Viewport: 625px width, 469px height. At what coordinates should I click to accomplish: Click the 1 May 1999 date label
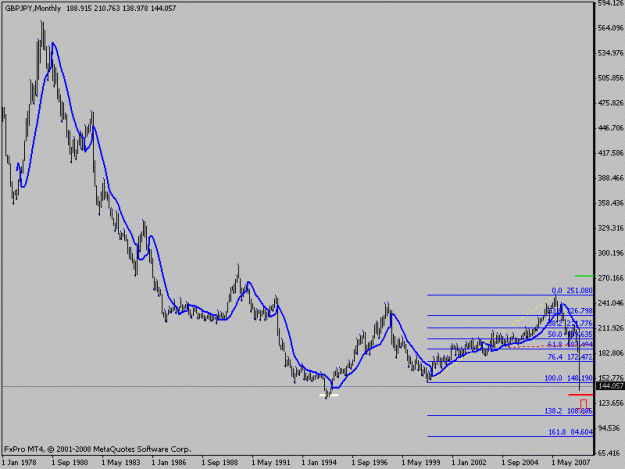(x=420, y=463)
